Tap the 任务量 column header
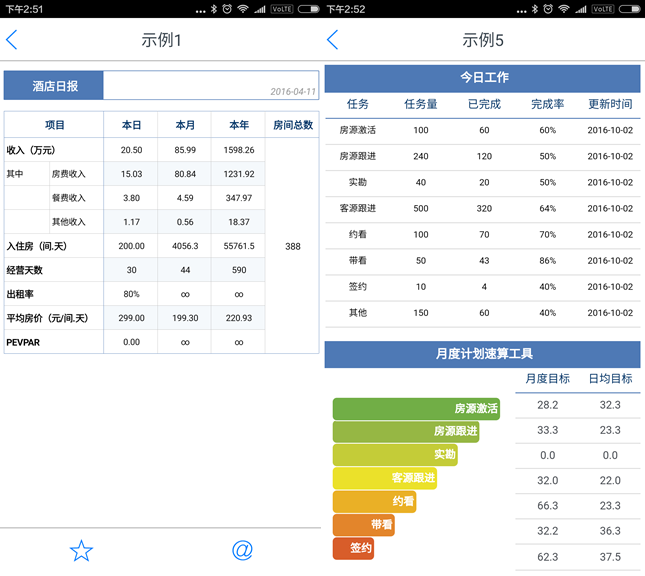This screenshot has height=576, width=645. [420, 104]
